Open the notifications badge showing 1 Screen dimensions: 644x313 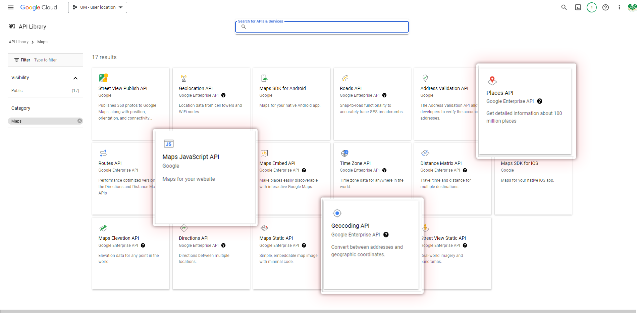[592, 7]
